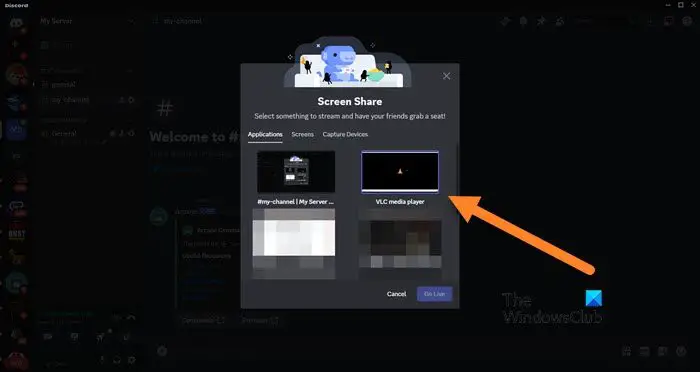Toggle the headphones deafen button
Screen dimensions: 700x372
pyautogui.click(x=117, y=360)
